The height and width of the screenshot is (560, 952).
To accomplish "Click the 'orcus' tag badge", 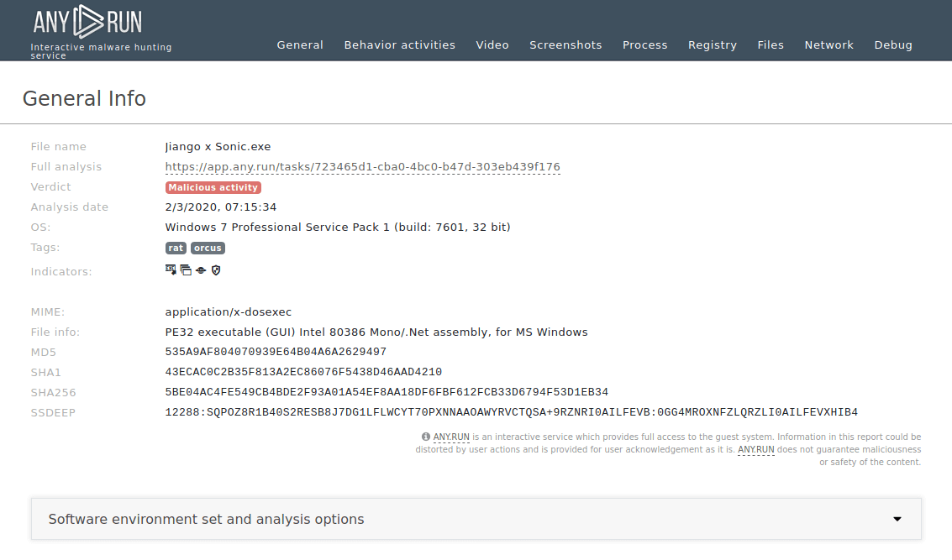I will (208, 248).
